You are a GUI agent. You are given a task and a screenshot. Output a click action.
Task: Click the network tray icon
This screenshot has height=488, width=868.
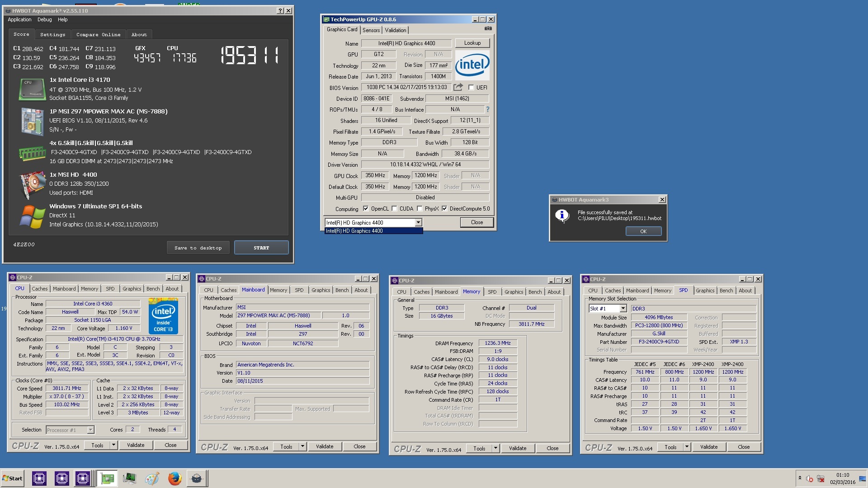tap(821, 479)
